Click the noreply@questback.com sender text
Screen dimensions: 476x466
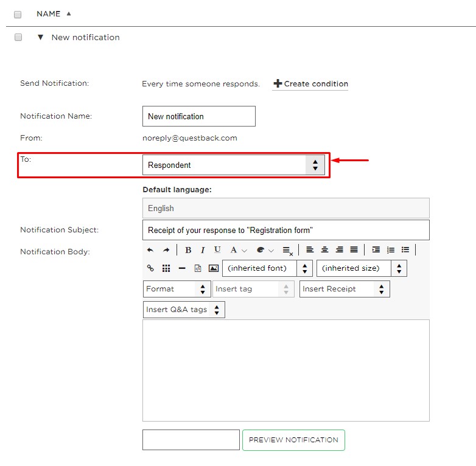point(190,138)
